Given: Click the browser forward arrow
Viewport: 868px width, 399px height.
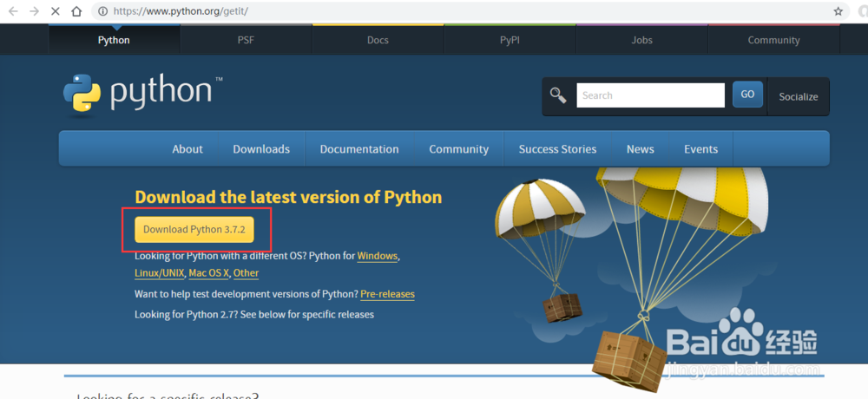Looking at the screenshot, I should pyautogui.click(x=35, y=11).
